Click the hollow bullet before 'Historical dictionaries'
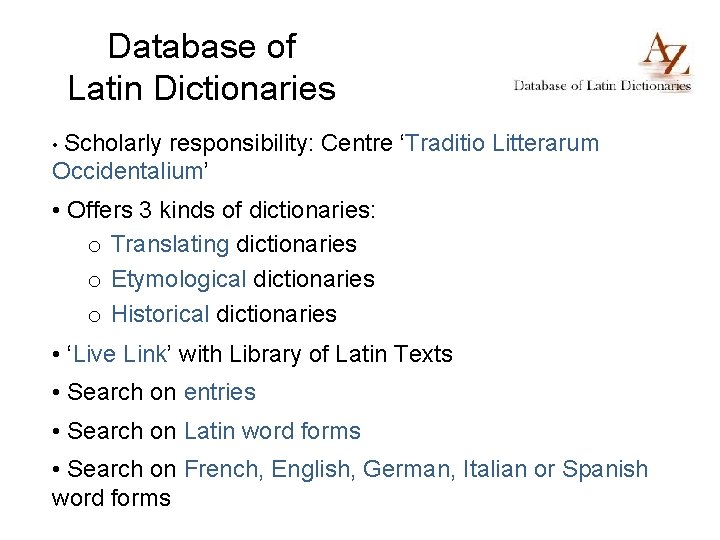Viewport: 720px width, 540px height. (x=95, y=316)
